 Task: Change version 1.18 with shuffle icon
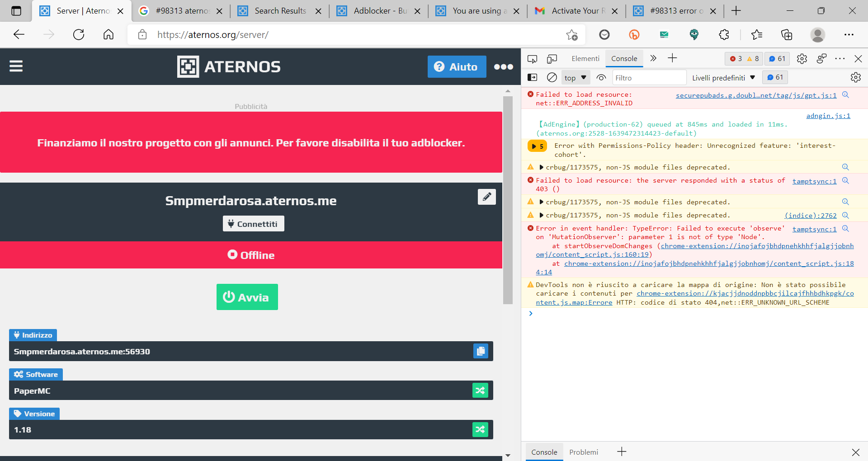tap(480, 430)
